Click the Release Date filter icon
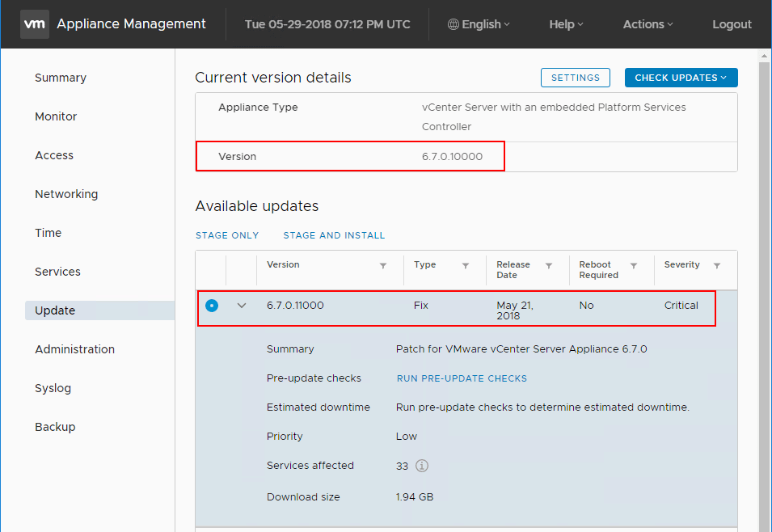This screenshot has width=772, height=532. (549, 266)
